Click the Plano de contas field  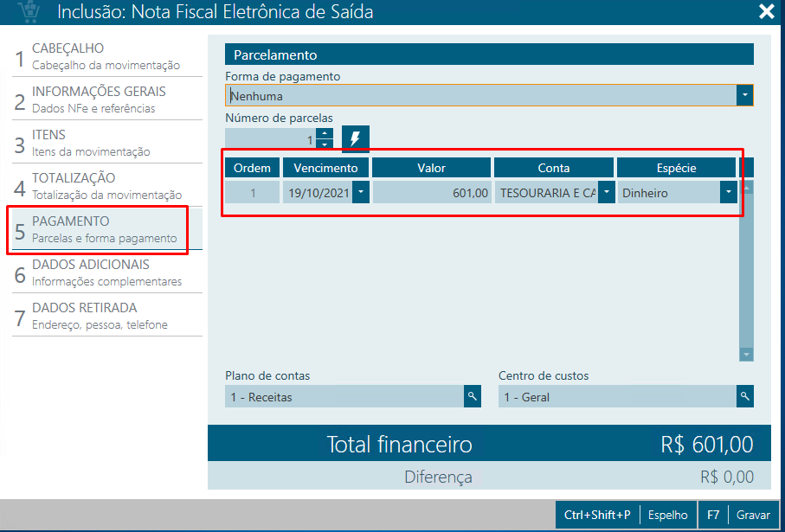(344, 396)
